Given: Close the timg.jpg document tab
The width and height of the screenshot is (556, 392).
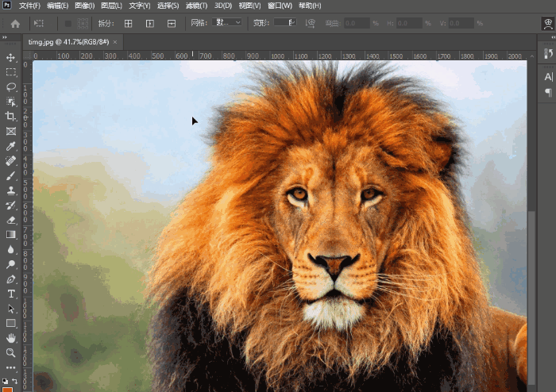Looking at the screenshot, I should (114, 41).
